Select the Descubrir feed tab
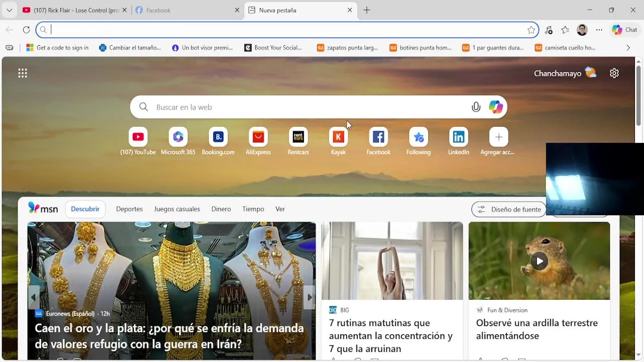The height and width of the screenshot is (362, 644). click(x=85, y=209)
